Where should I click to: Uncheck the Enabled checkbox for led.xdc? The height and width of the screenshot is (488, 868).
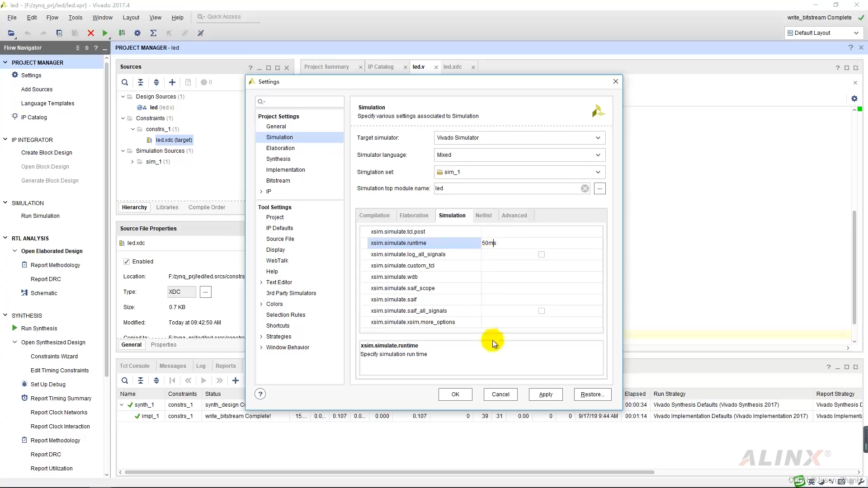127,262
